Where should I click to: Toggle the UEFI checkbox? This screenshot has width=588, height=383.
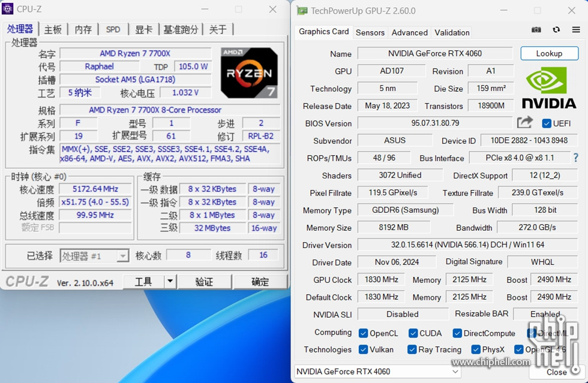click(547, 123)
